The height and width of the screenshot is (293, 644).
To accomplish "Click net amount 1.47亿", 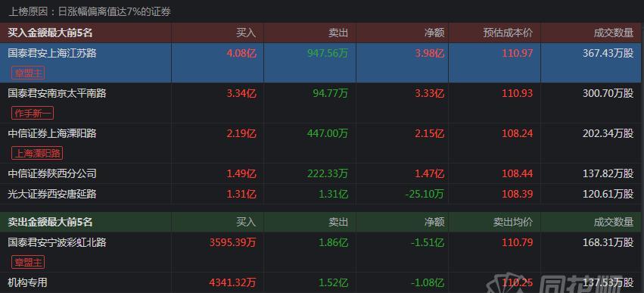I will [429, 173].
